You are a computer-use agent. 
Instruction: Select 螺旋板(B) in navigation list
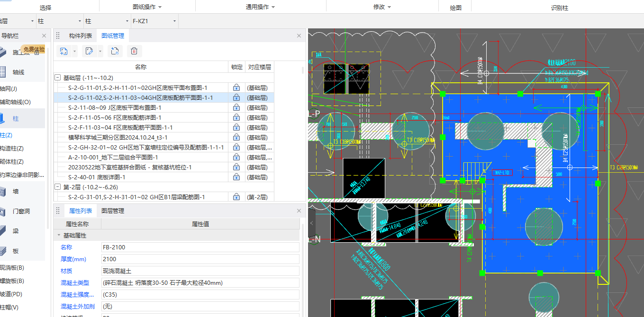12,281
